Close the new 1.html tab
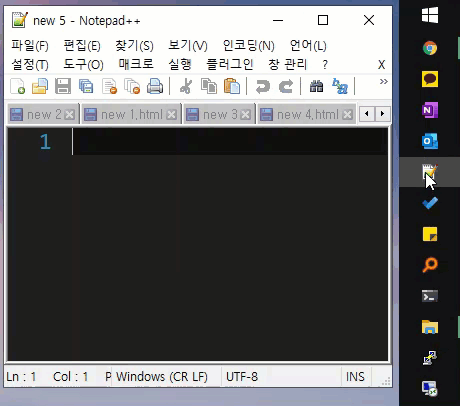 (172, 115)
